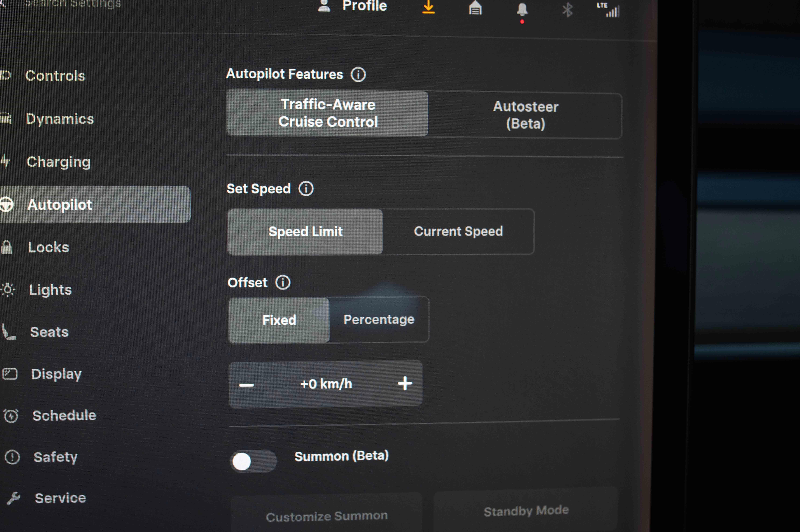The image size is (800, 532).
Task: Open the Profile menu
Action: [x=353, y=6]
